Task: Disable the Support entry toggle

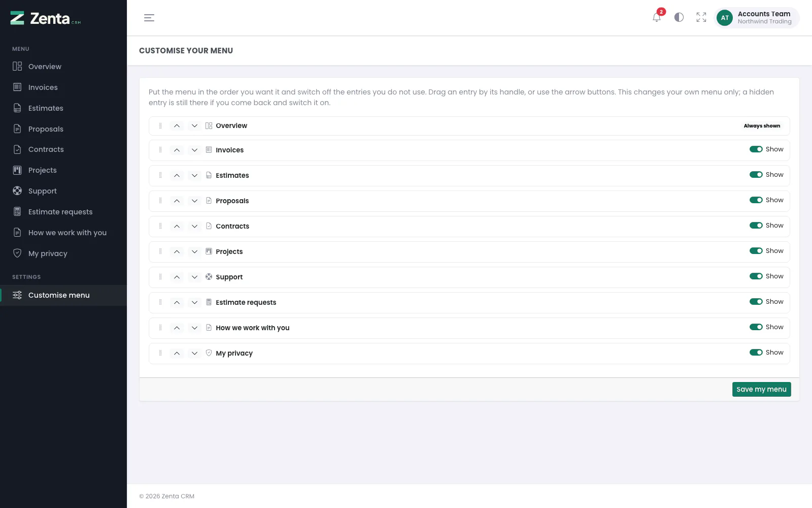Action: tap(756, 276)
